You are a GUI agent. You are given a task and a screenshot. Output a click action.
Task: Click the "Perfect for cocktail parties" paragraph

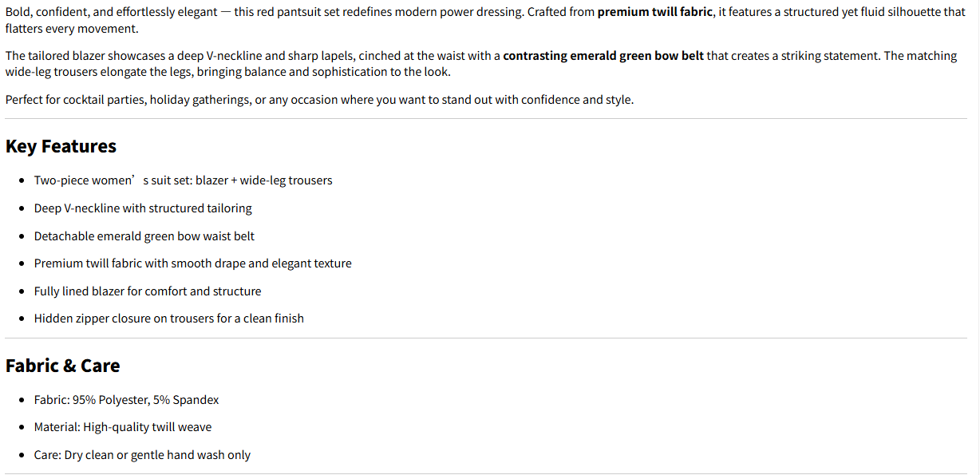pyautogui.click(x=319, y=100)
